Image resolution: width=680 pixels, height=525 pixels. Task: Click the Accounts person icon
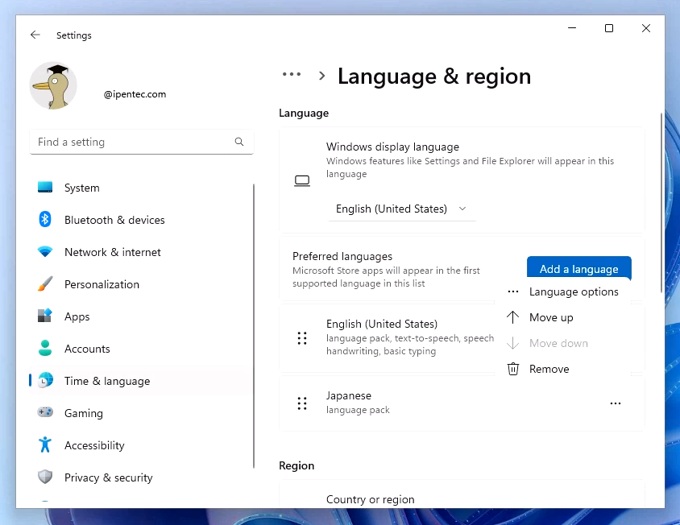click(x=45, y=348)
